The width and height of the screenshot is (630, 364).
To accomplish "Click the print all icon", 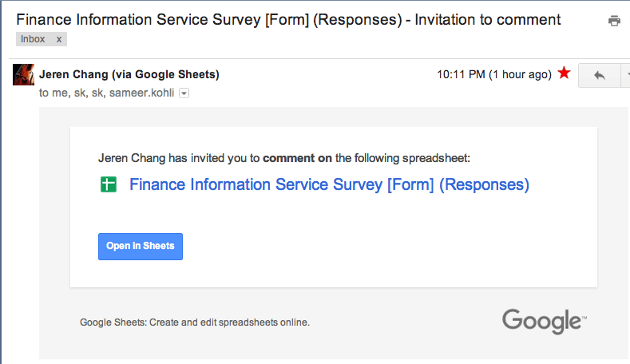I will (x=614, y=22).
